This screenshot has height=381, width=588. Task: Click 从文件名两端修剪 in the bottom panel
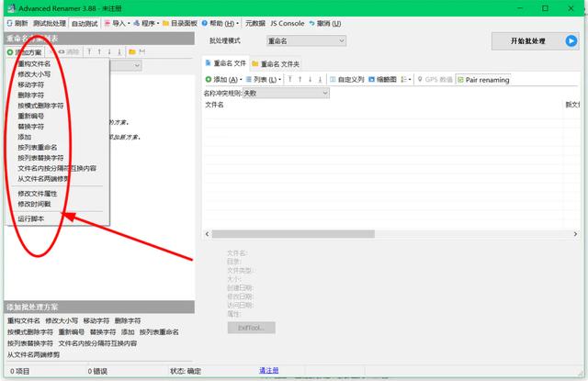click(33, 354)
